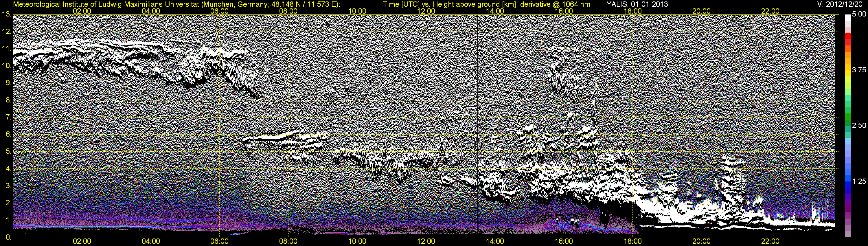This screenshot has height=246, width=868.
Task: Click the red segment of the color scale
Action: pos(848,36)
